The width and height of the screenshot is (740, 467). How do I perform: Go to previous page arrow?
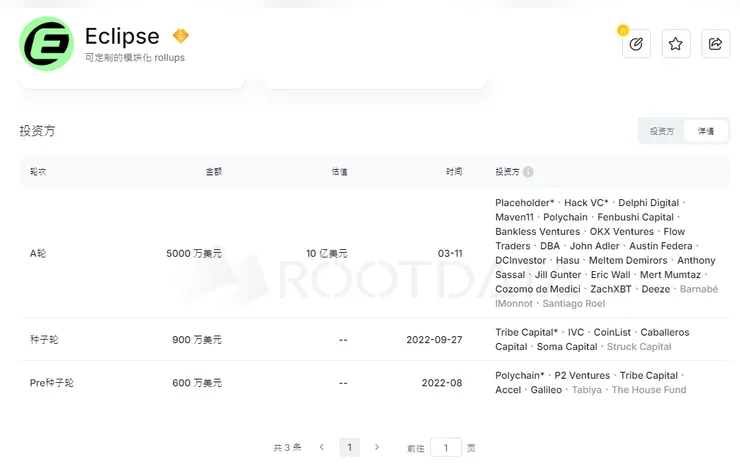[322, 447]
